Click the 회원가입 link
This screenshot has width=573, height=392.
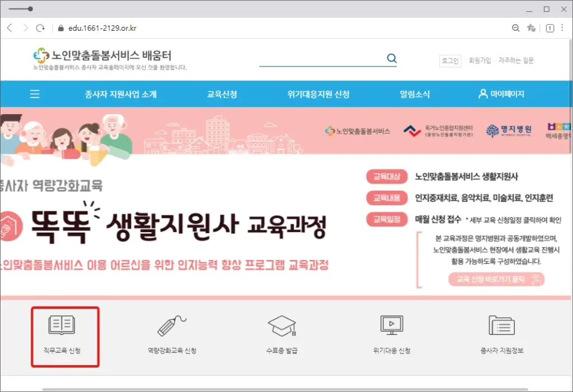tap(480, 60)
